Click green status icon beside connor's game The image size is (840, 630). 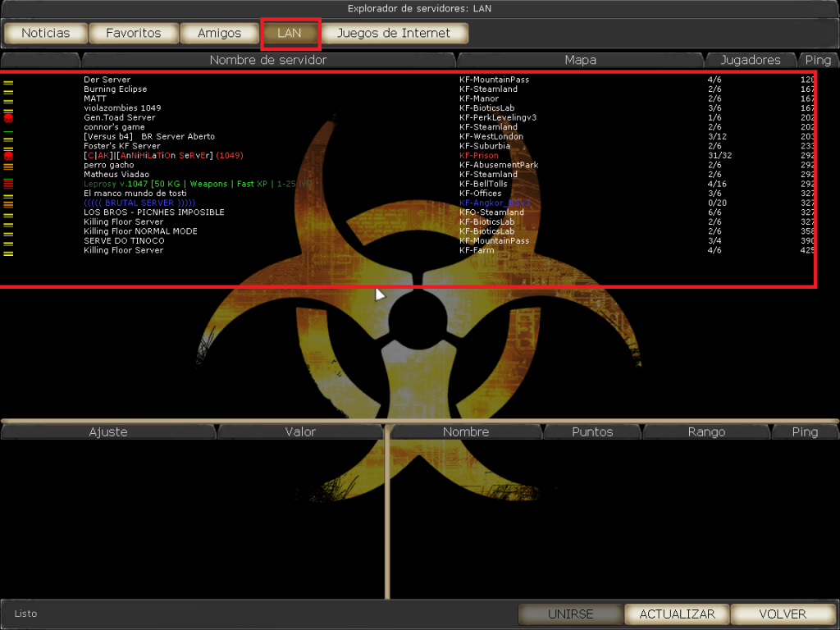(x=8, y=131)
